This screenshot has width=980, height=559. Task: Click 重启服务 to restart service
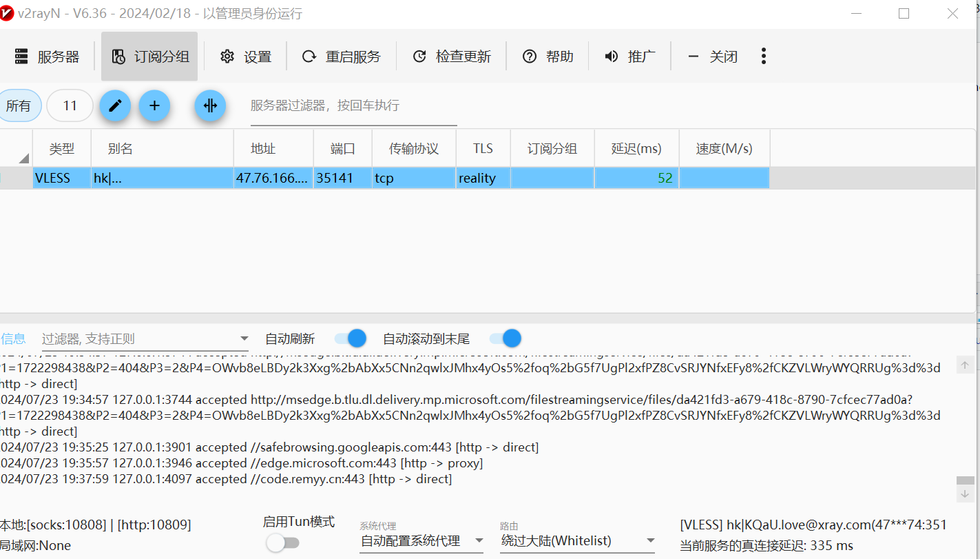(341, 57)
